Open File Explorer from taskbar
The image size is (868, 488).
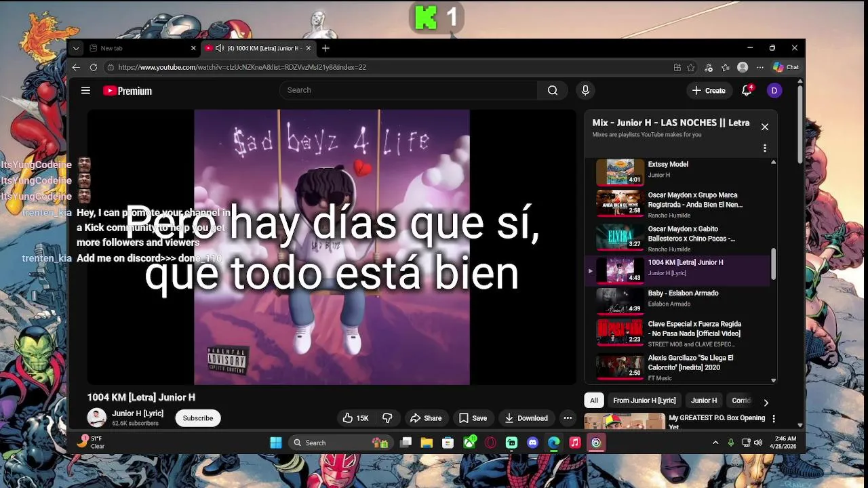pos(427,443)
